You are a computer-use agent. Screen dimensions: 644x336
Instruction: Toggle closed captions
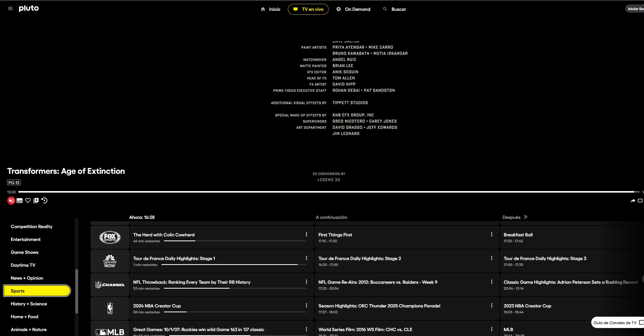point(20,201)
